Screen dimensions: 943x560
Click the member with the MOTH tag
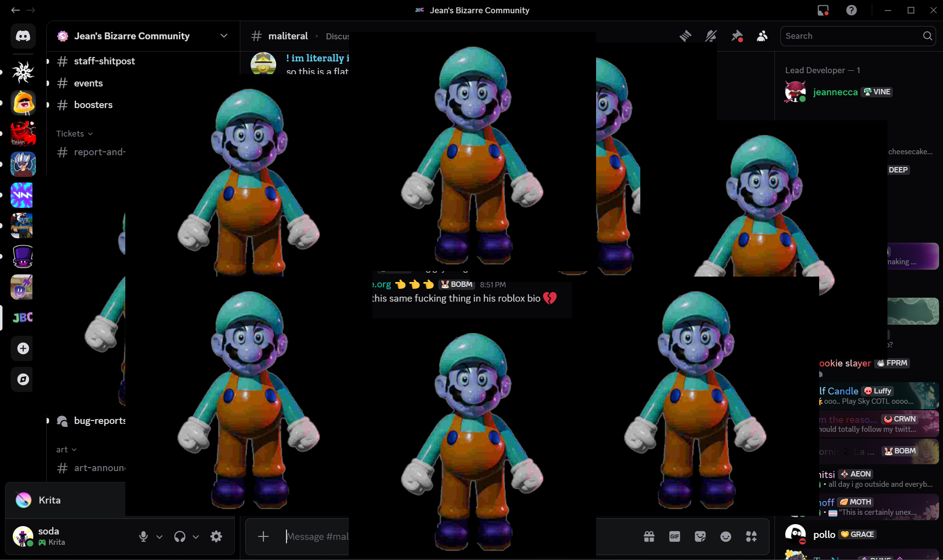click(879, 507)
